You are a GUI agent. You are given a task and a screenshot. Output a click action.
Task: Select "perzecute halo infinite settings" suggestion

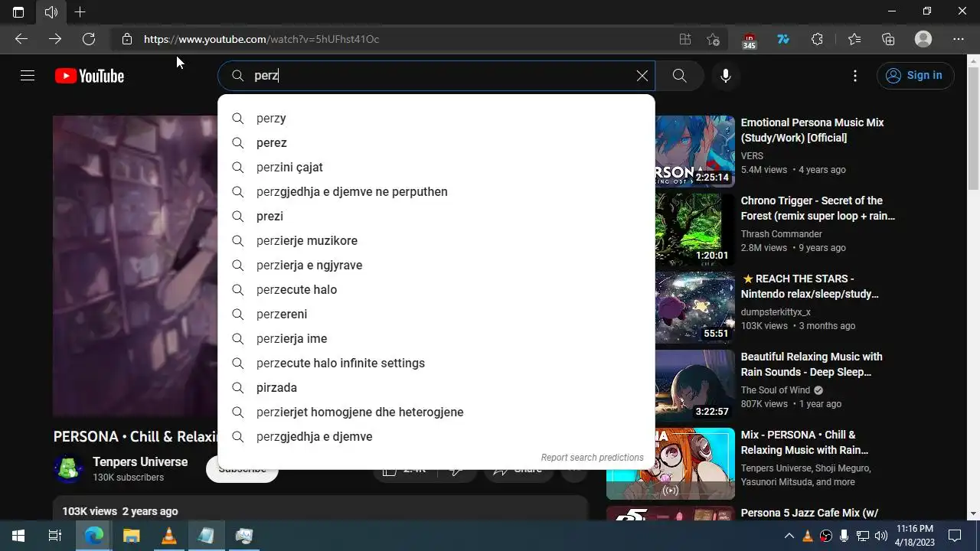[x=436, y=363]
